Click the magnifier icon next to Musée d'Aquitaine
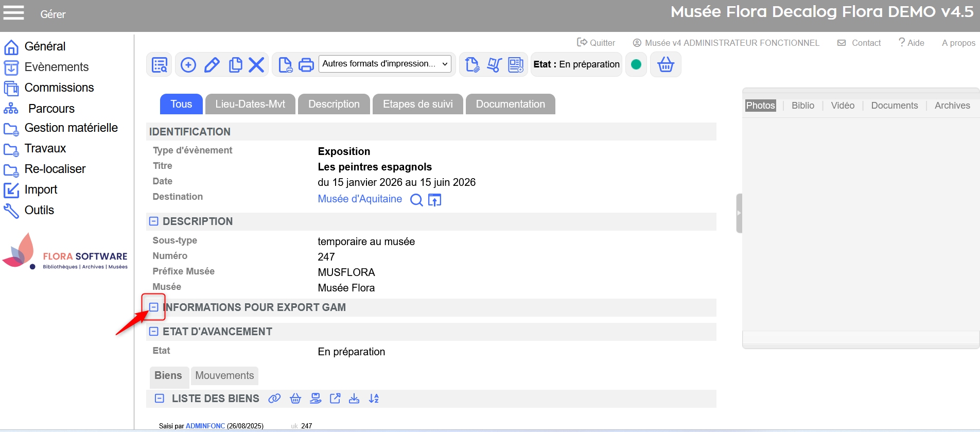The width and height of the screenshot is (980, 432). (x=416, y=200)
